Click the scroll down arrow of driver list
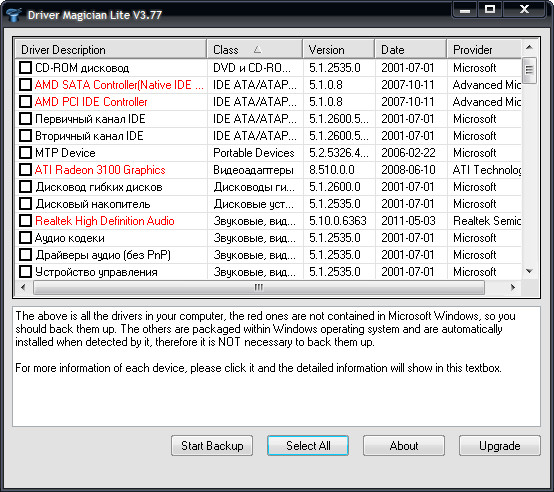554x492 pixels. pyautogui.click(x=529, y=271)
